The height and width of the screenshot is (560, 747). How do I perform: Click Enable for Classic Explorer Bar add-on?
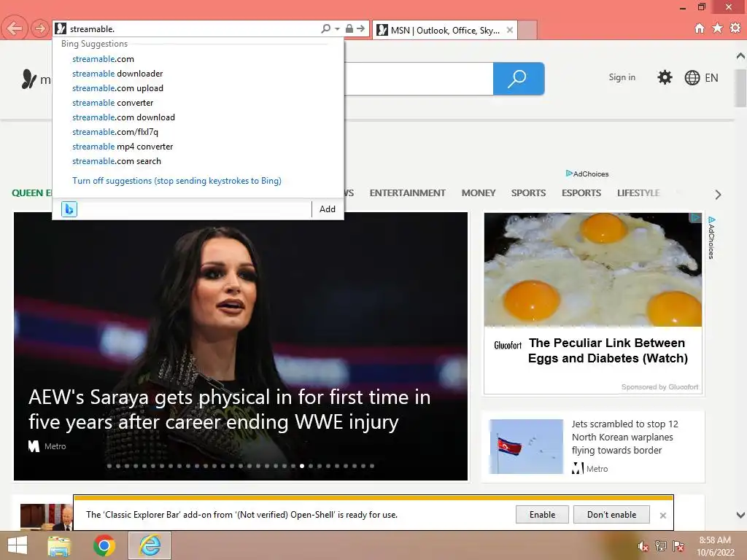[x=542, y=515]
